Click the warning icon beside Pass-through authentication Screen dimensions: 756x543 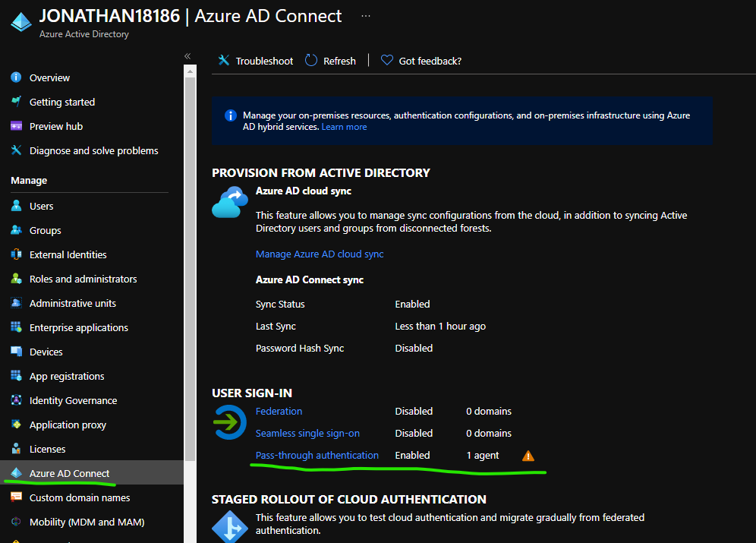click(x=528, y=456)
